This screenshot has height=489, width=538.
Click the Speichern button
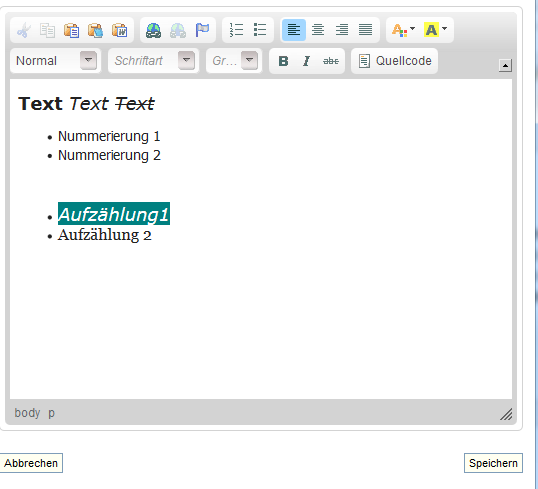click(493, 463)
